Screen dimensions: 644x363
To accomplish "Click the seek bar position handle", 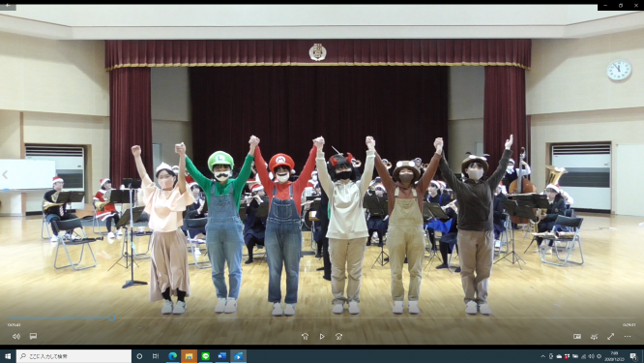I will coord(112,318).
